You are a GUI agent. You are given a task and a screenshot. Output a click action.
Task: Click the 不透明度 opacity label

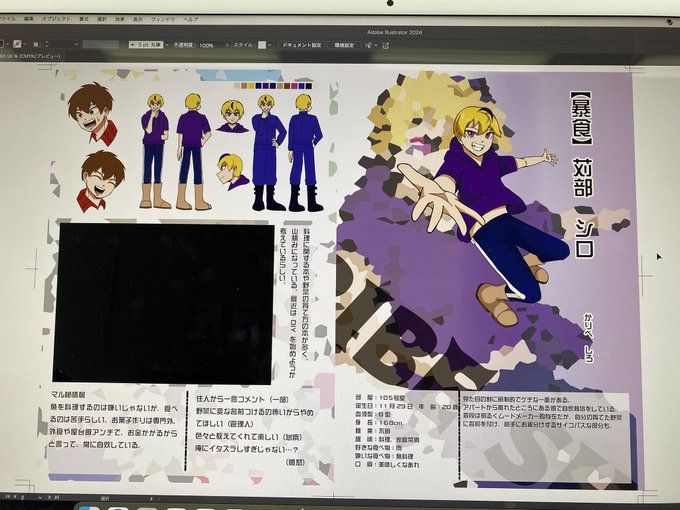[184, 45]
